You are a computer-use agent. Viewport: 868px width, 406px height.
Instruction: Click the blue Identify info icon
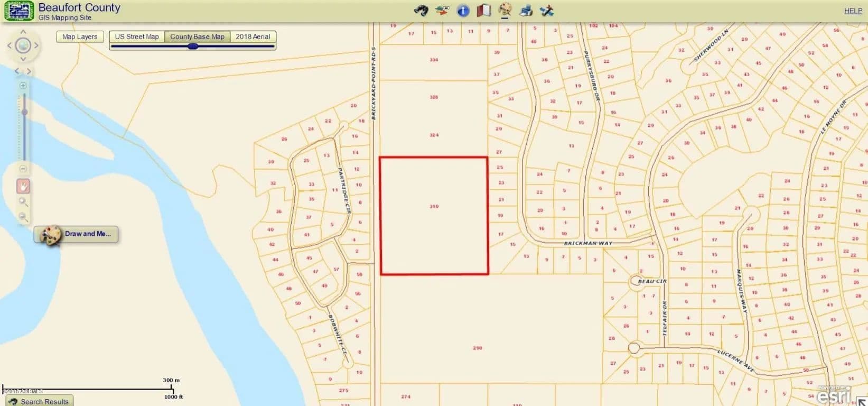pyautogui.click(x=463, y=11)
